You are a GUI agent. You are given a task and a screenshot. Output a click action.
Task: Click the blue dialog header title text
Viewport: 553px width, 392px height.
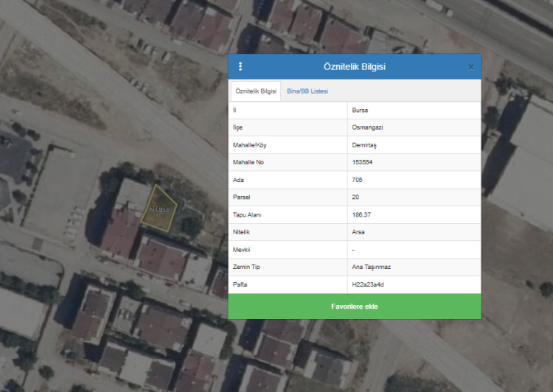pos(354,67)
